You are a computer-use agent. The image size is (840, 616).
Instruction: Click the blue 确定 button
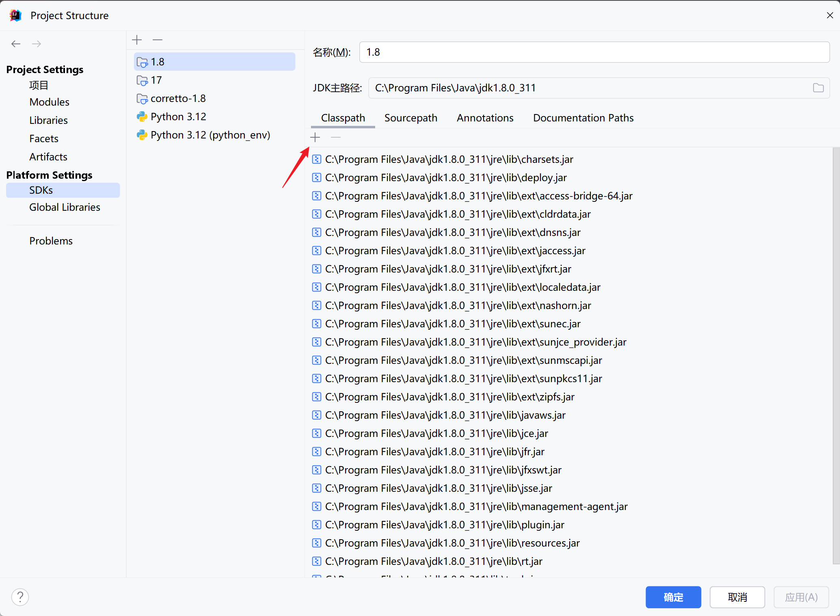(673, 597)
